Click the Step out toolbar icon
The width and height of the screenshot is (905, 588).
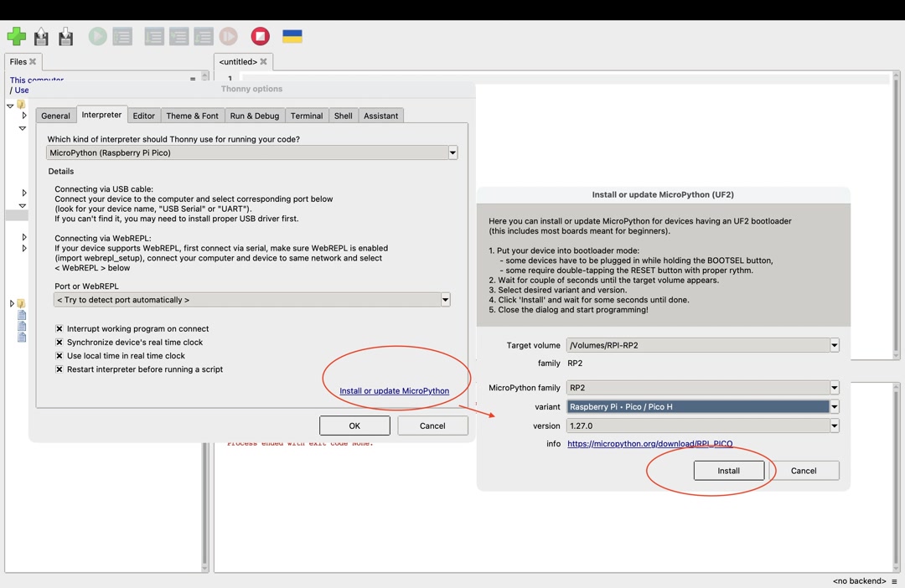click(x=204, y=37)
